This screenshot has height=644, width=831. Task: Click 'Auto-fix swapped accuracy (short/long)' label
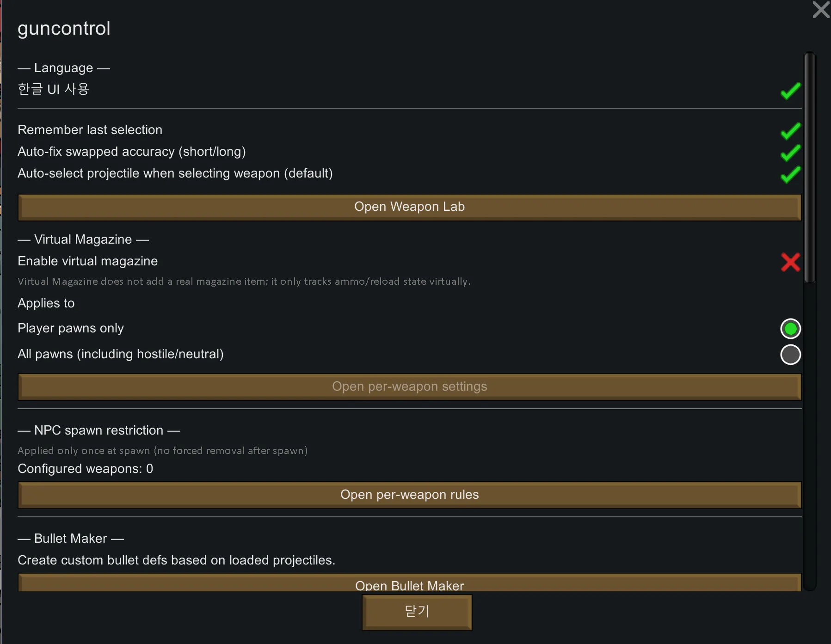tap(131, 152)
